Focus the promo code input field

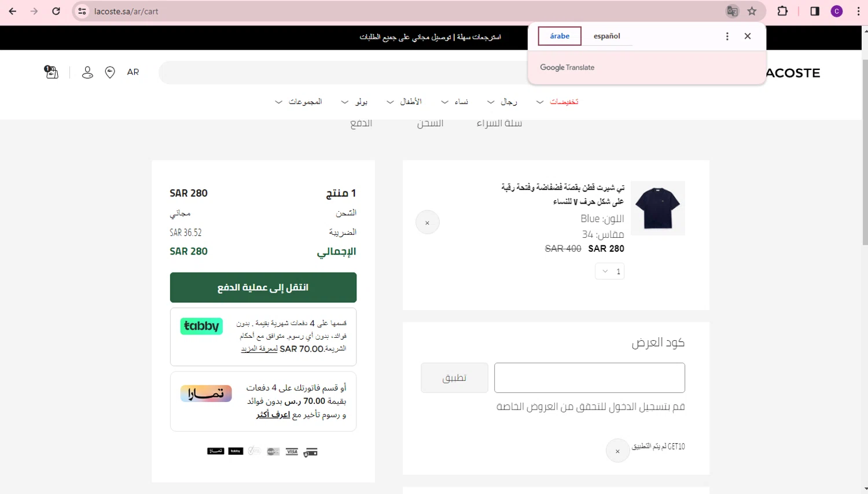(x=590, y=378)
